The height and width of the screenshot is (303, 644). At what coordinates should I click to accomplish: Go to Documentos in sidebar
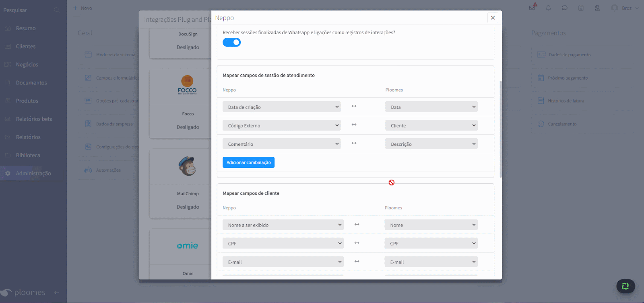(31, 83)
